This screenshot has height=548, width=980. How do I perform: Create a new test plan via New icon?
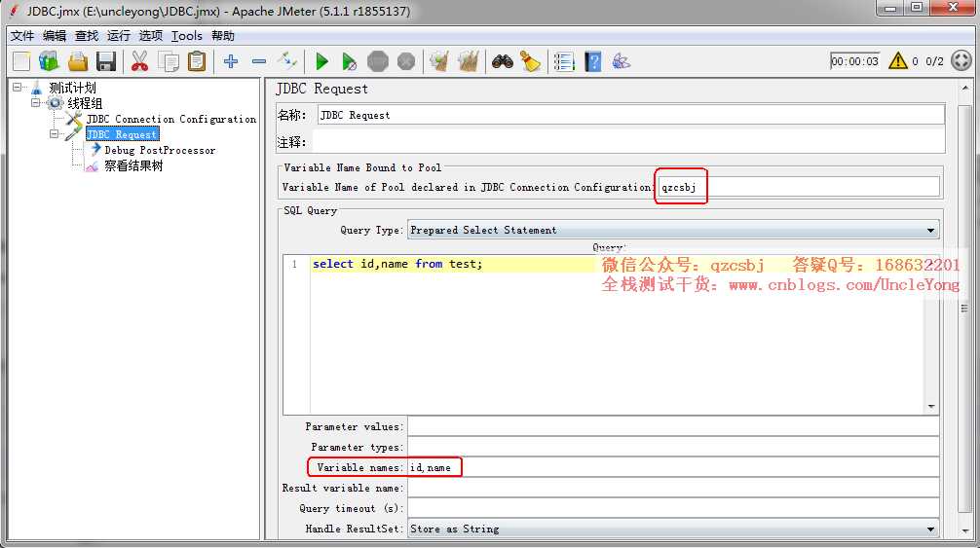[x=21, y=61]
